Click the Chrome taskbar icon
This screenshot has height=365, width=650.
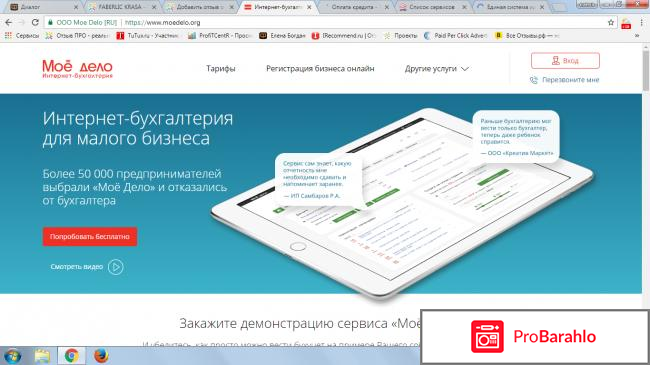coord(71,356)
